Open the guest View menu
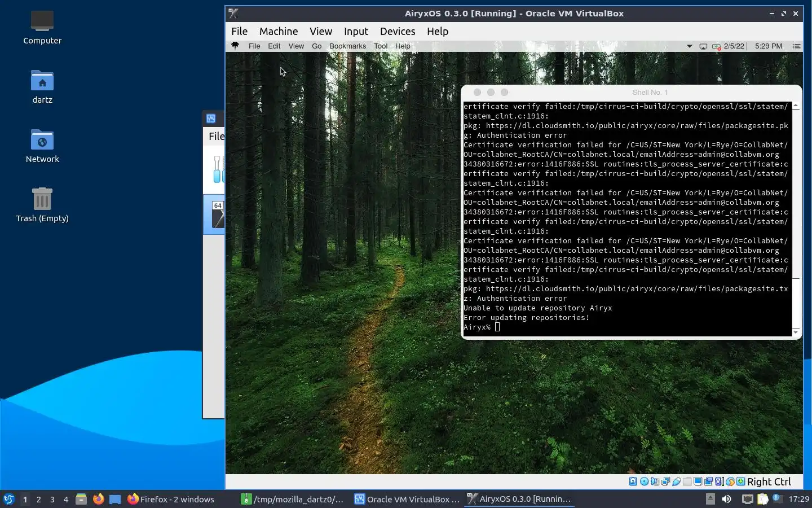This screenshot has height=508, width=812. click(296, 46)
